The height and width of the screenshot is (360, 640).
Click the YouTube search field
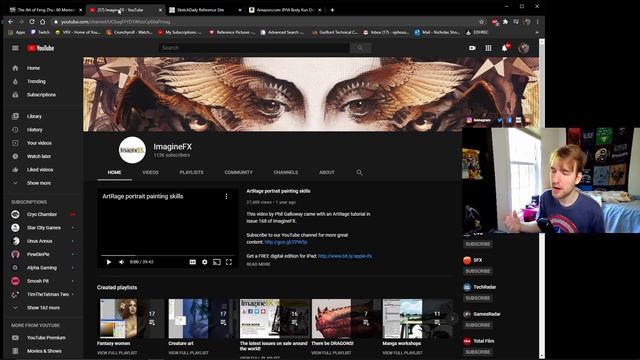(x=254, y=48)
